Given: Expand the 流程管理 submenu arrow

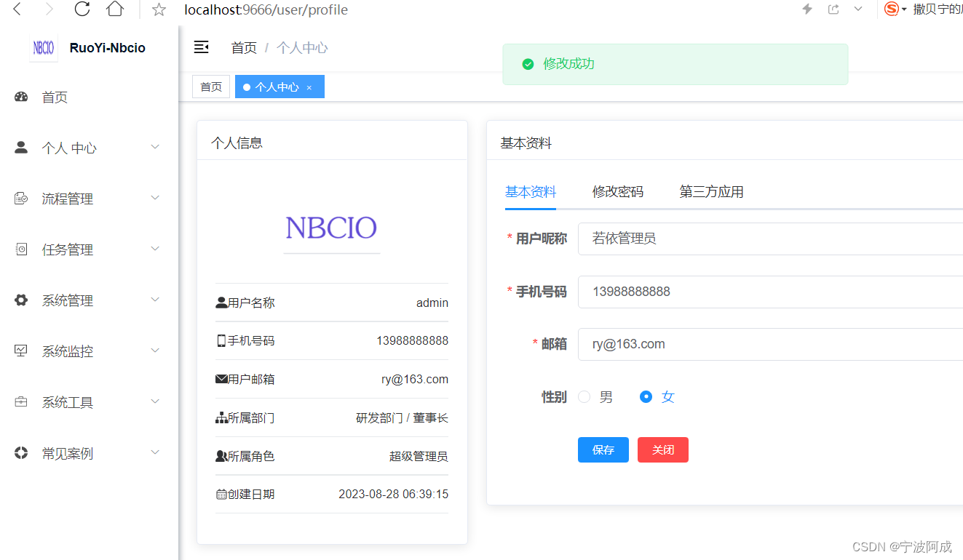Looking at the screenshot, I should point(155,198).
